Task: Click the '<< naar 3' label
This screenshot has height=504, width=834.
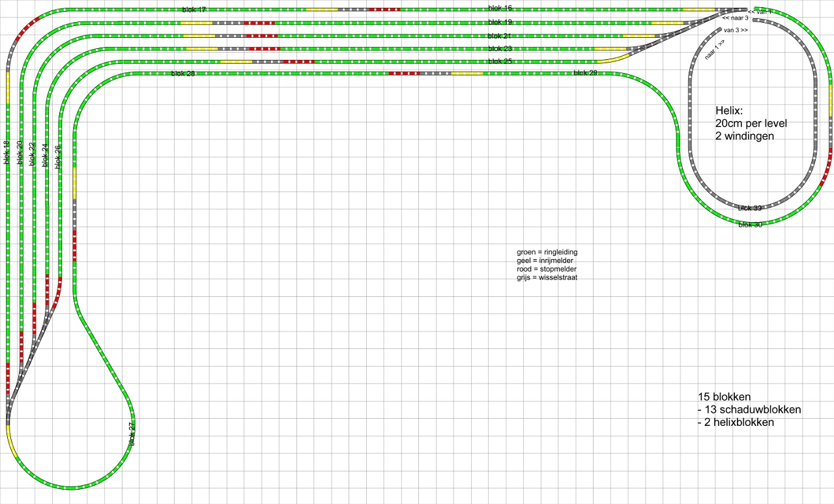Action: [x=735, y=18]
